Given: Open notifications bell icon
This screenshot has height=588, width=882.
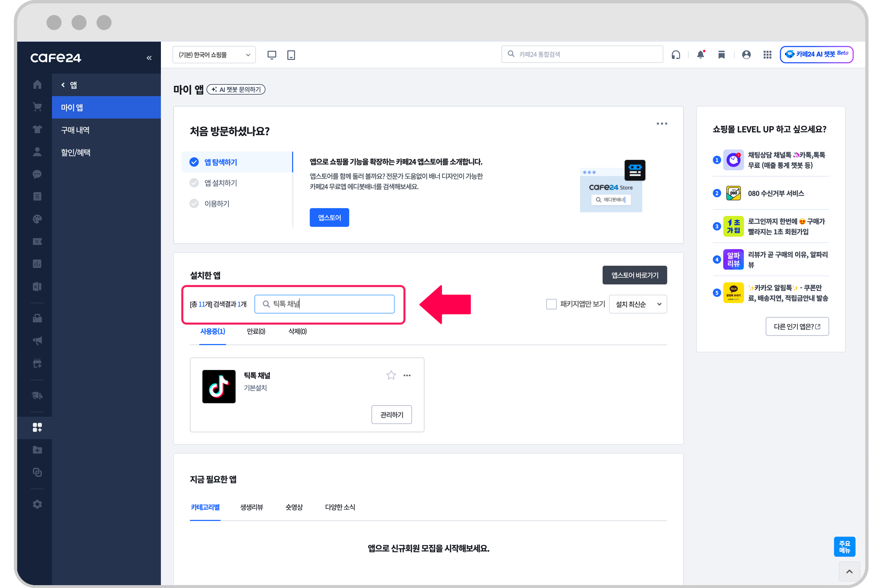Looking at the screenshot, I should pos(701,54).
